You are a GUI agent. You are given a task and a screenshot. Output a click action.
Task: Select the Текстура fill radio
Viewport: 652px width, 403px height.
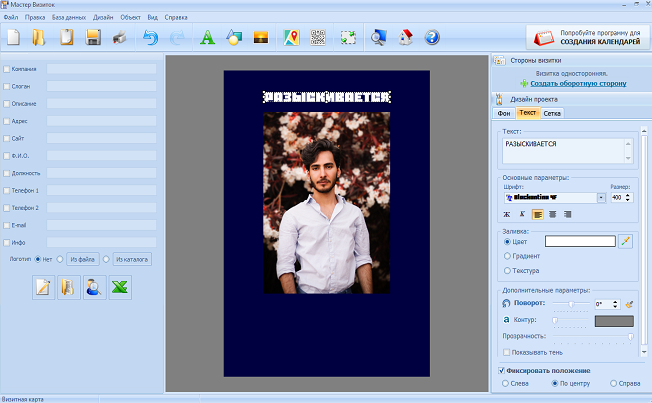click(507, 271)
